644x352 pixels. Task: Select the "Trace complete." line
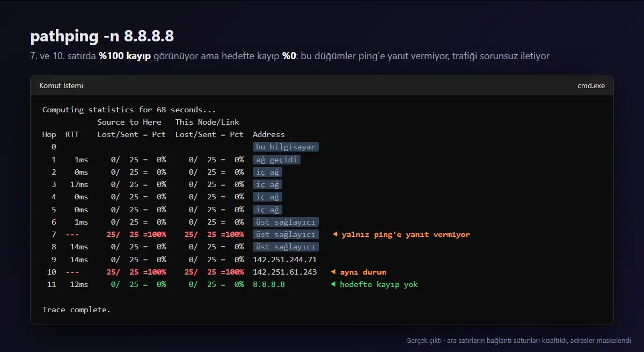click(77, 310)
